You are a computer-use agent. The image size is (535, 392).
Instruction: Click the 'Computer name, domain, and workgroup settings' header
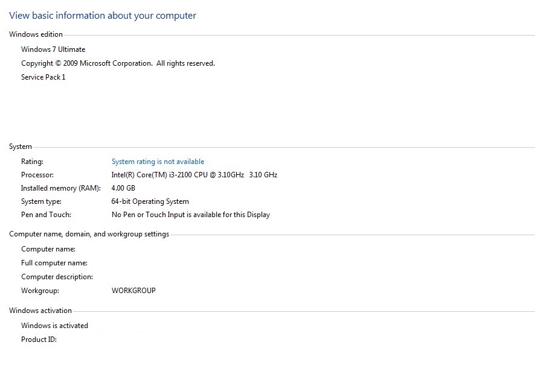pos(89,234)
